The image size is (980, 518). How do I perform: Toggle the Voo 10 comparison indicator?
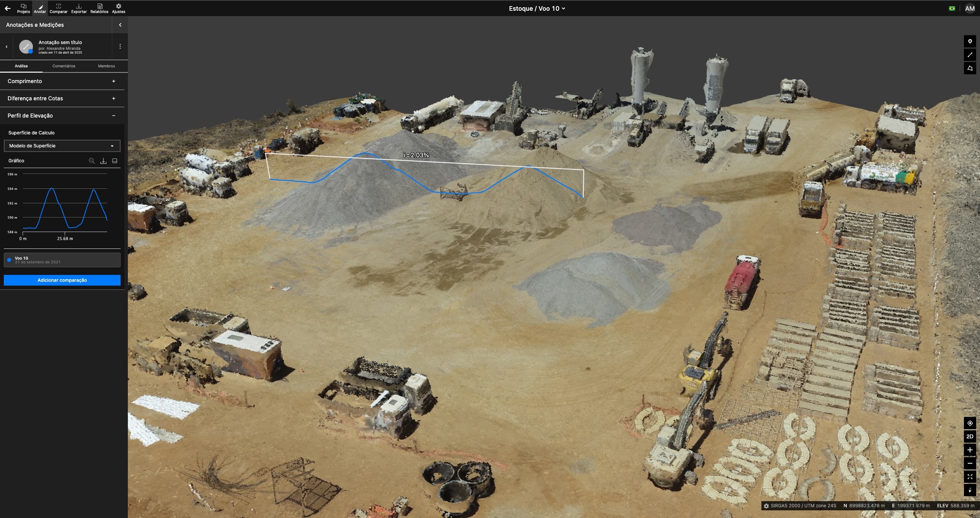click(9, 260)
